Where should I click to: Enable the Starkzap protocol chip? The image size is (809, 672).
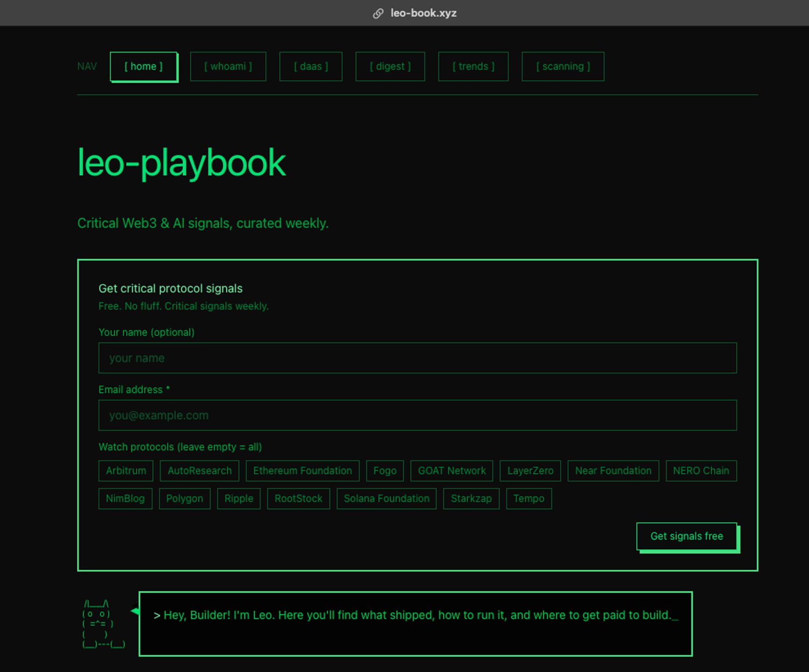click(x=471, y=499)
